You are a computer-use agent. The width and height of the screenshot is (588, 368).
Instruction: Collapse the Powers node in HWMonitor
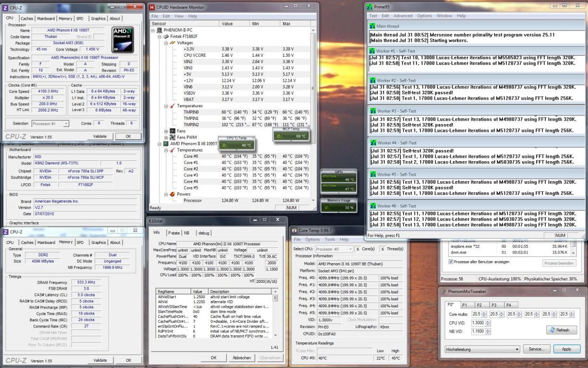[x=166, y=194]
